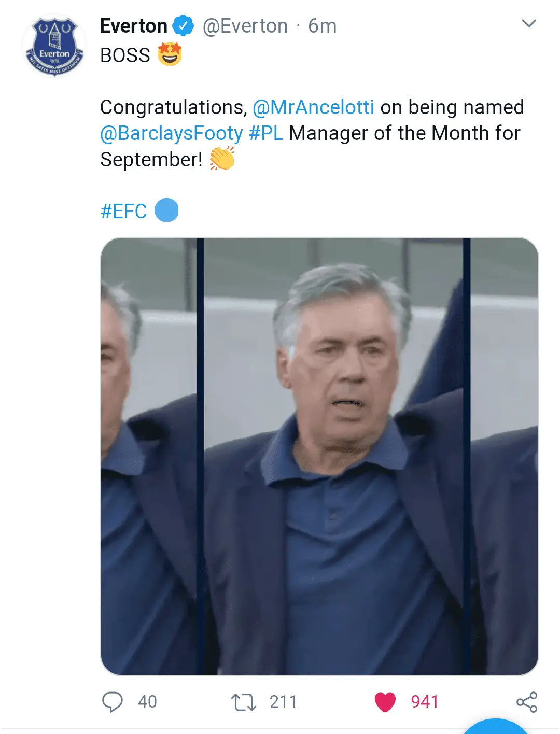This screenshot has width=560, height=734.
Task: Play the Ancelotti GIF in the tweet
Action: click(319, 456)
